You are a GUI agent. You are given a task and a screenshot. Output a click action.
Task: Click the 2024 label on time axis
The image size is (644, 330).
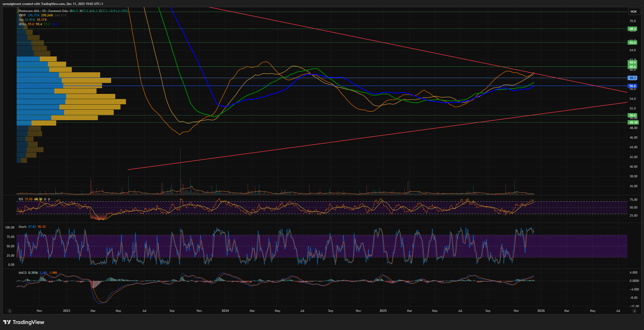(x=225, y=311)
